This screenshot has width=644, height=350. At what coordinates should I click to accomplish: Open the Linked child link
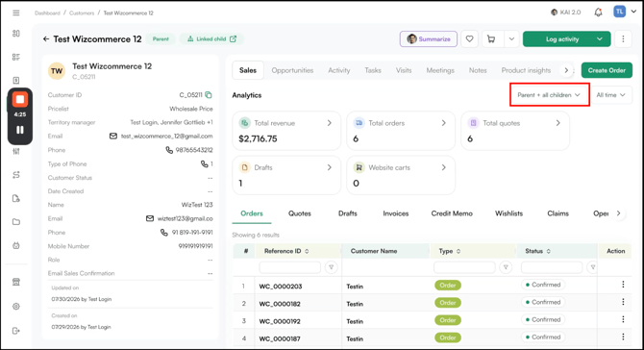click(x=211, y=39)
